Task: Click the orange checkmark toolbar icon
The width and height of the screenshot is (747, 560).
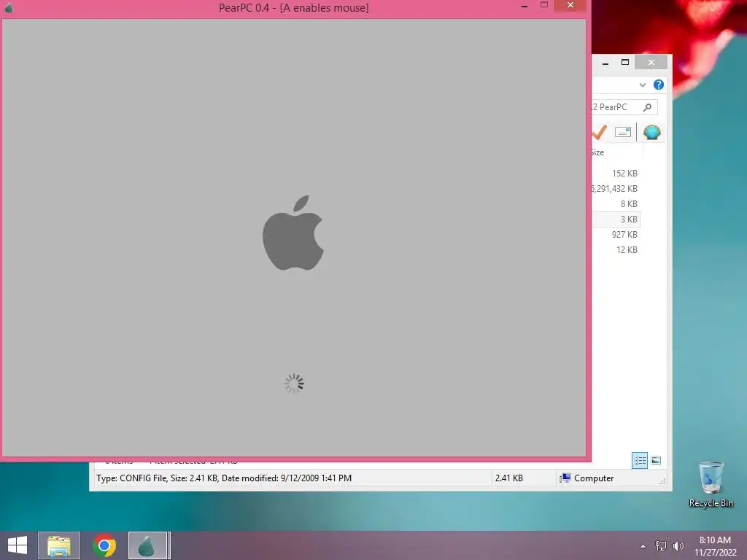Action: click(600, 132)
